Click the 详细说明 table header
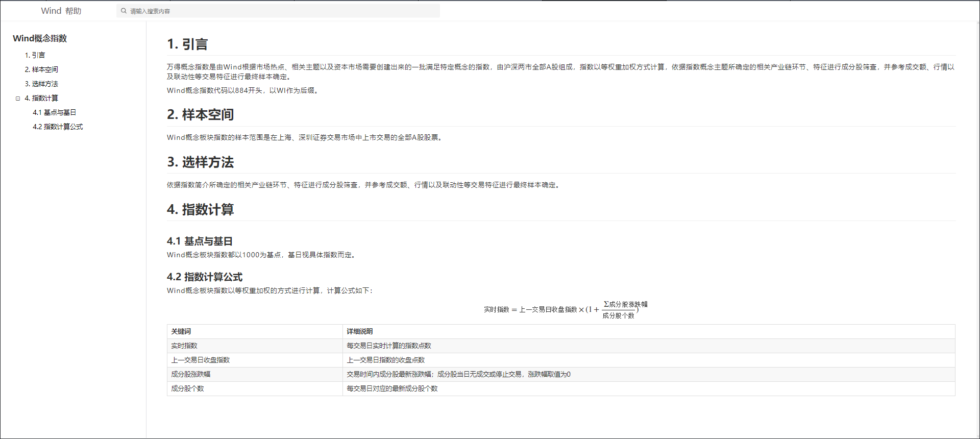Viewport: 980px width, 439px height. (649, 331)
